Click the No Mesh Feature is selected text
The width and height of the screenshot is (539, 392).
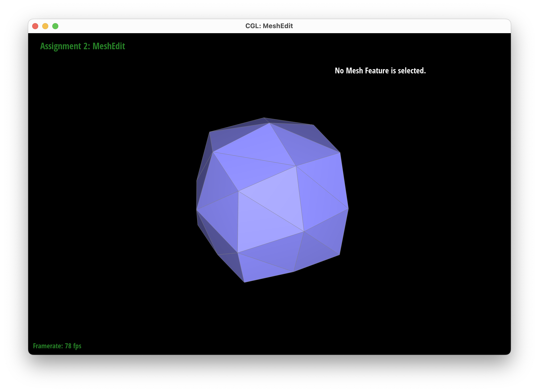(380, 71)
